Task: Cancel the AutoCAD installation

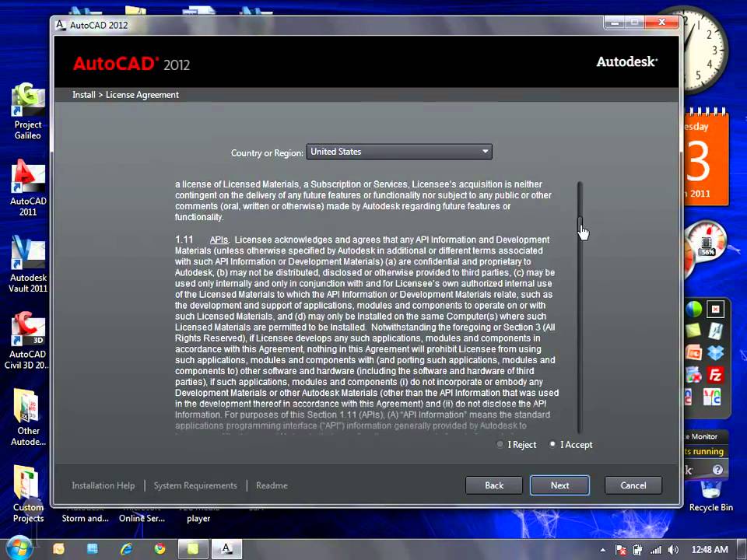Action: tap(633, 485)
